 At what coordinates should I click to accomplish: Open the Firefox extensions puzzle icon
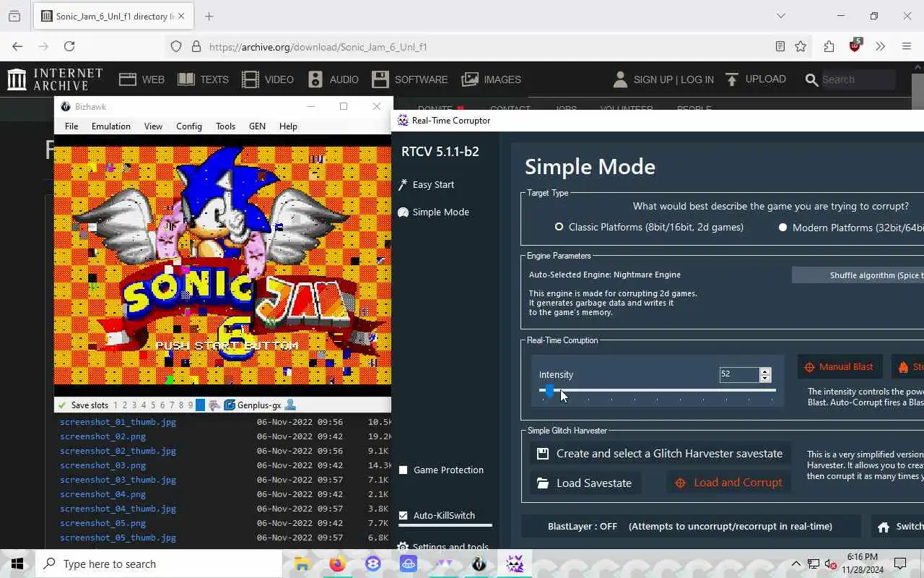(829, 46)
